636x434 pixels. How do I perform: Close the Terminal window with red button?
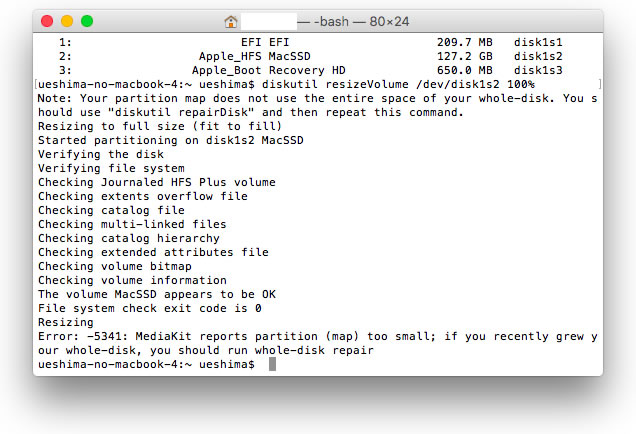pos(47,21)
